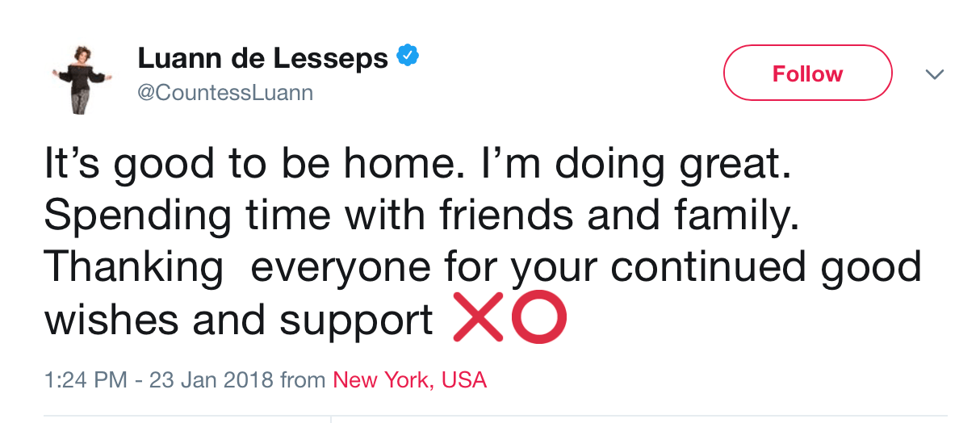Image resolution: width=980 pixels, height=423 pixels.
Task: Click the word "from" before the location
Action: (x=303, y=379)
